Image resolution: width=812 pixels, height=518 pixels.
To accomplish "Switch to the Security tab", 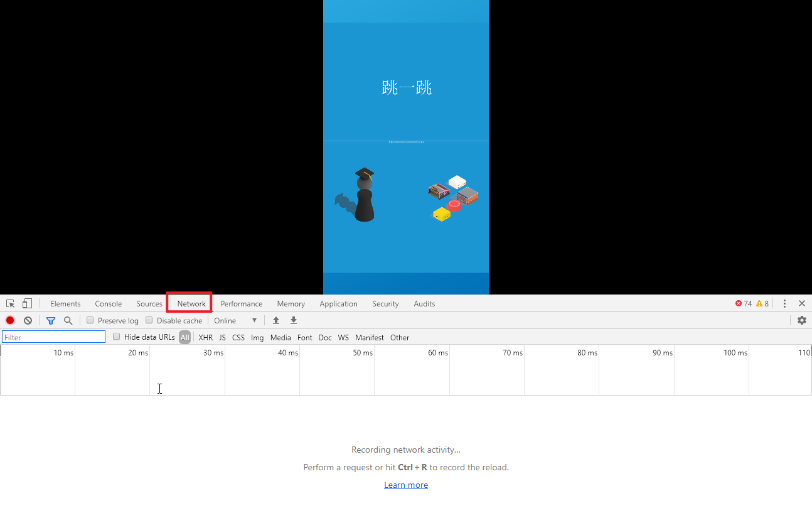I will pyautogui.click(x=385, y=303).
